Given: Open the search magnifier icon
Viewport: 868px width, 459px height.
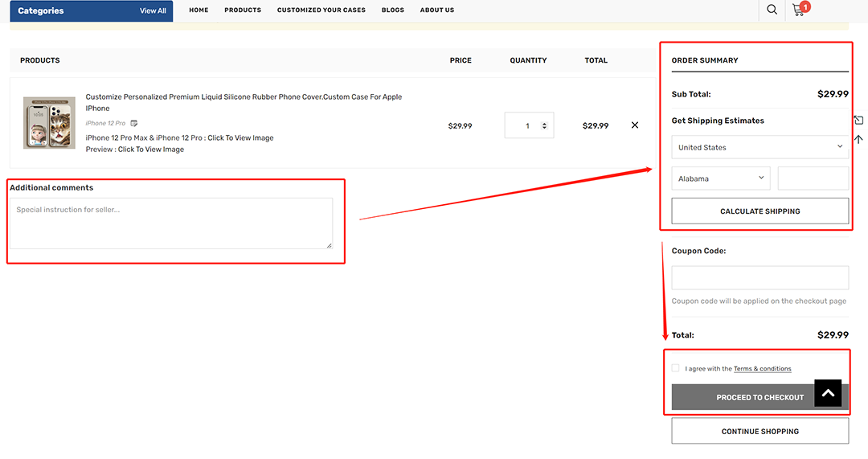Looking at the screenshot, I should (772, 10).
